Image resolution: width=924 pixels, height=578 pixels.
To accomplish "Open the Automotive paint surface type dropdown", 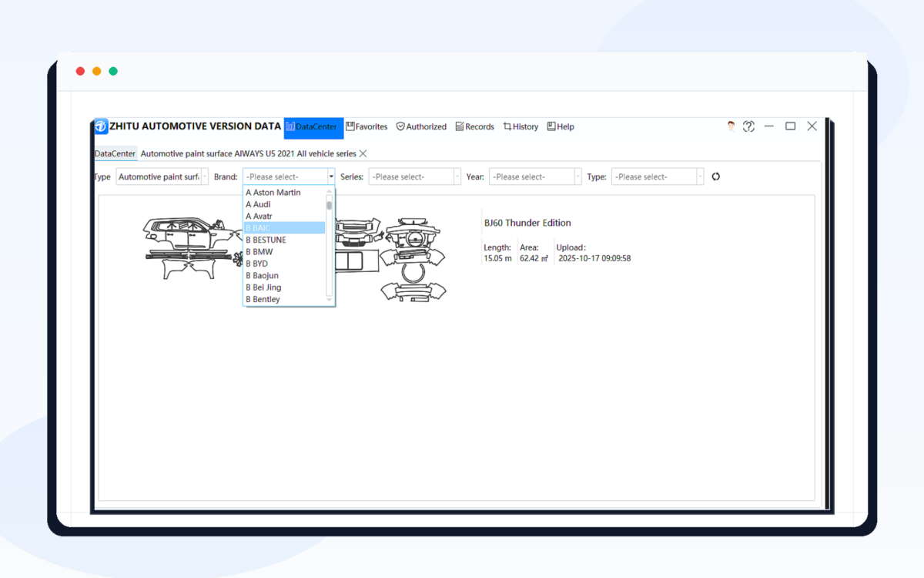I will (162, 176).
